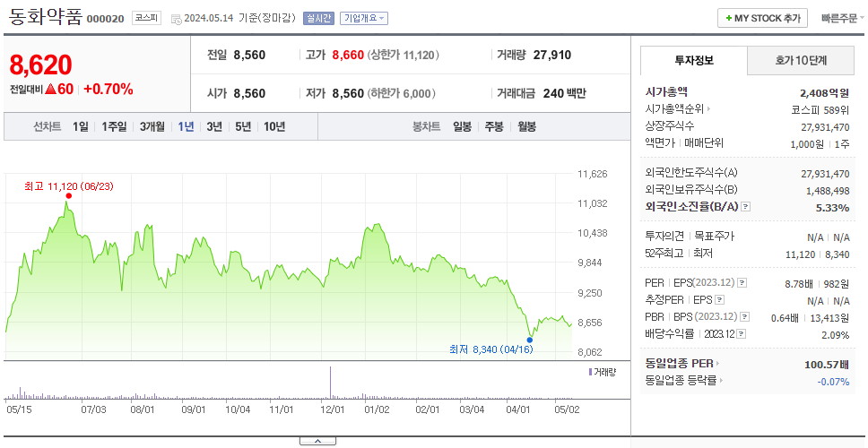868x448 pixels.
Task: Click the MY STOCK 추가 button
Action: [762, 18]
